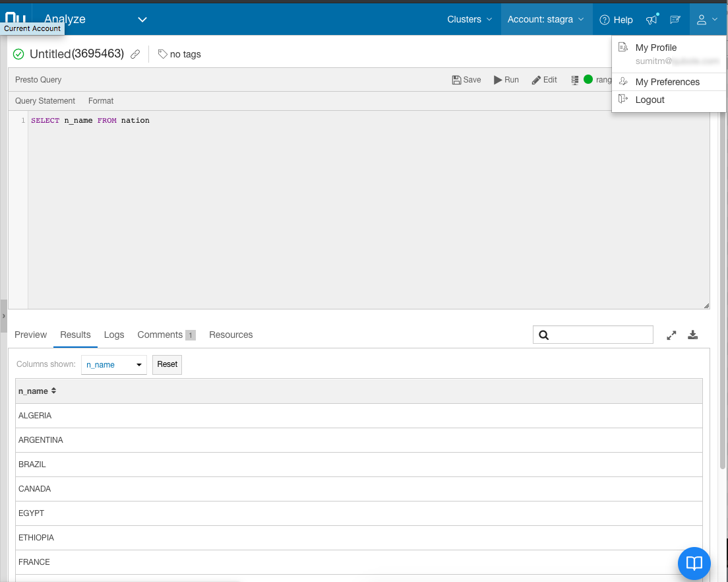This screenshot has height=582, width=728.
Task: Edit the query using Edit button
Action: (x=544, y=80)
